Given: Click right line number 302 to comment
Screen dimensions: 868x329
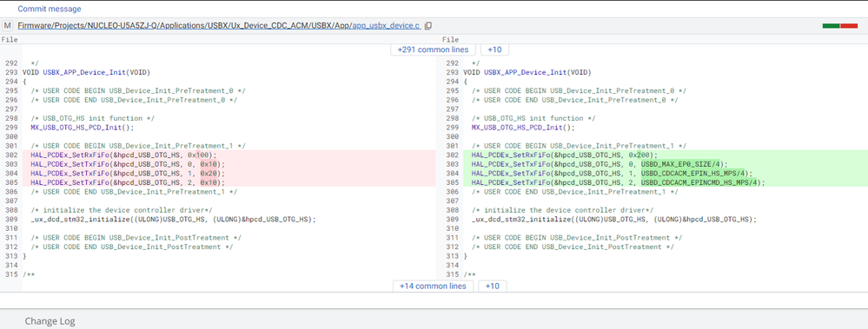Looking at the screenshot, I should [x=453, y=155].
